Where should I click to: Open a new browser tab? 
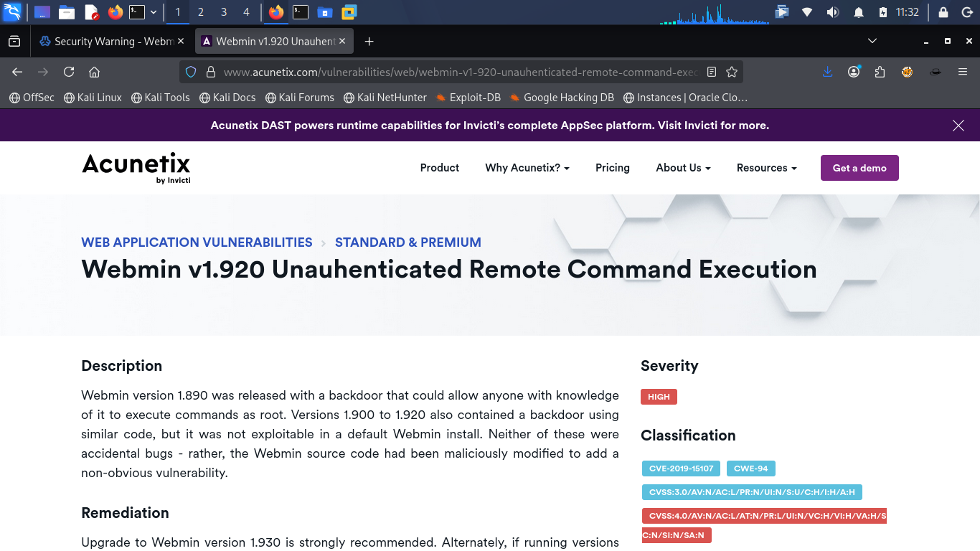[369, 42]
